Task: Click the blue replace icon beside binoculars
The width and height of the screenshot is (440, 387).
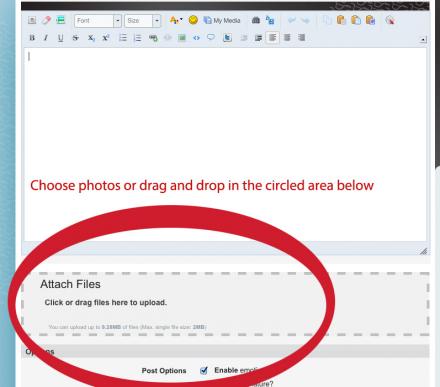Action: pyautogui.click(x=270, y=21)
